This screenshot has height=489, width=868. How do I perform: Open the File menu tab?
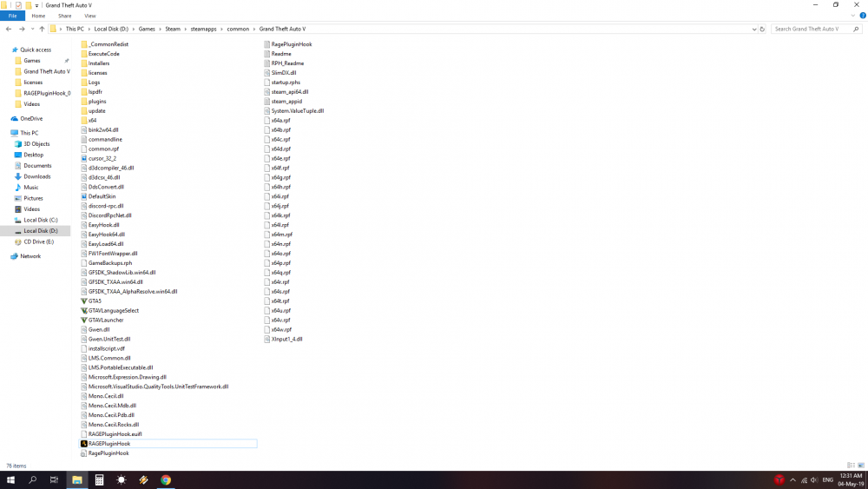coord(12,16)
